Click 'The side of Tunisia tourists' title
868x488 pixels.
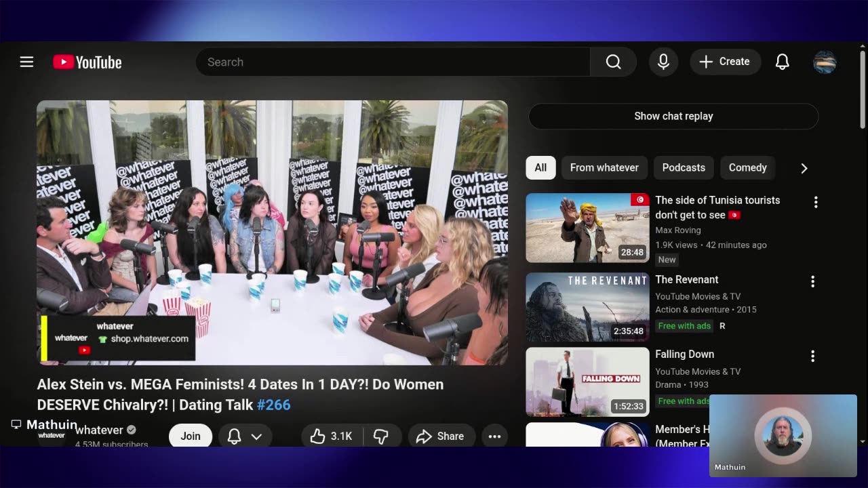pos(717,207)
